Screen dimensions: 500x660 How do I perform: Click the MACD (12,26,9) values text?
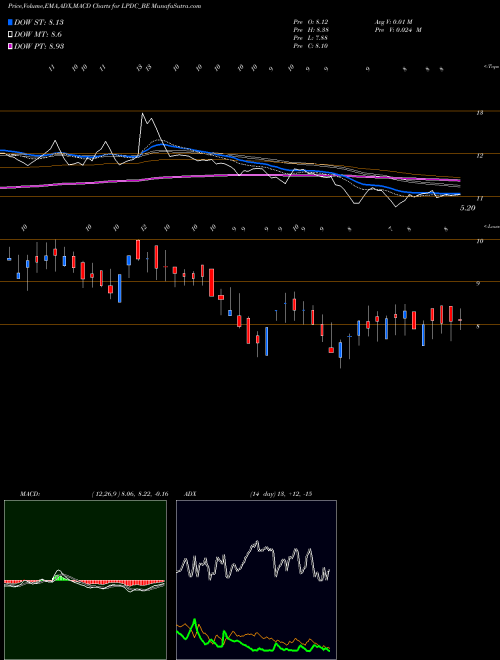(130, 494)
